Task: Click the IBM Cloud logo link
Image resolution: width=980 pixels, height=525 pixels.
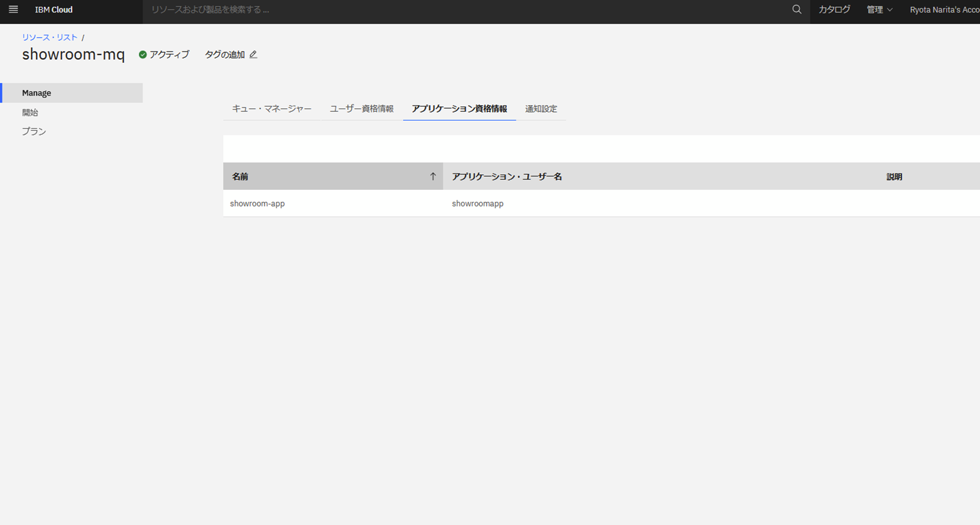Action: point(53,9)
